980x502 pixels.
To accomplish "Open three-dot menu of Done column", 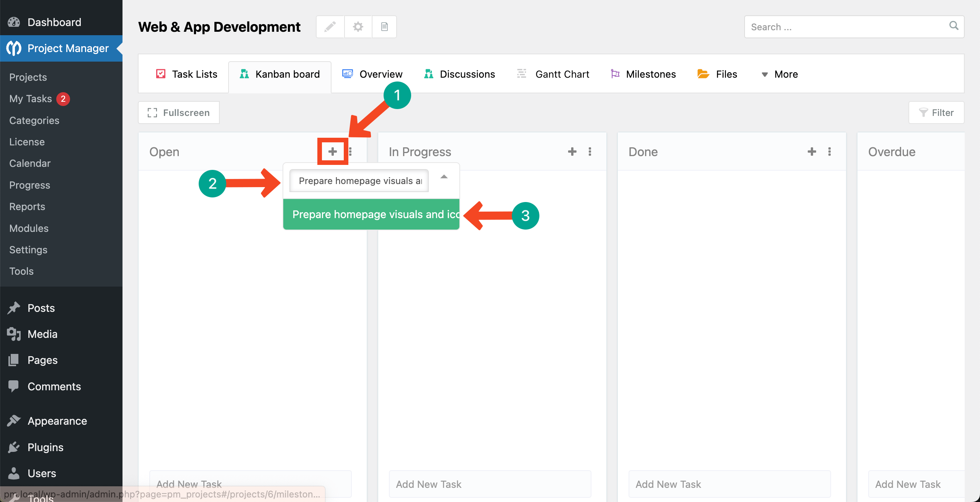I will pos(829,152).
